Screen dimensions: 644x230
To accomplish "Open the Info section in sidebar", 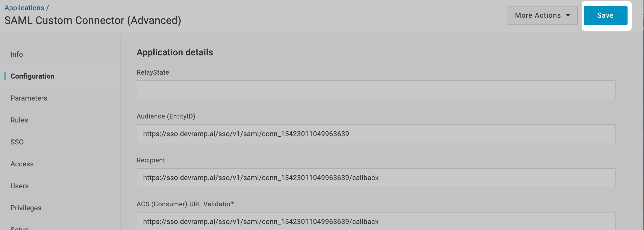I will tap(16, 54).
